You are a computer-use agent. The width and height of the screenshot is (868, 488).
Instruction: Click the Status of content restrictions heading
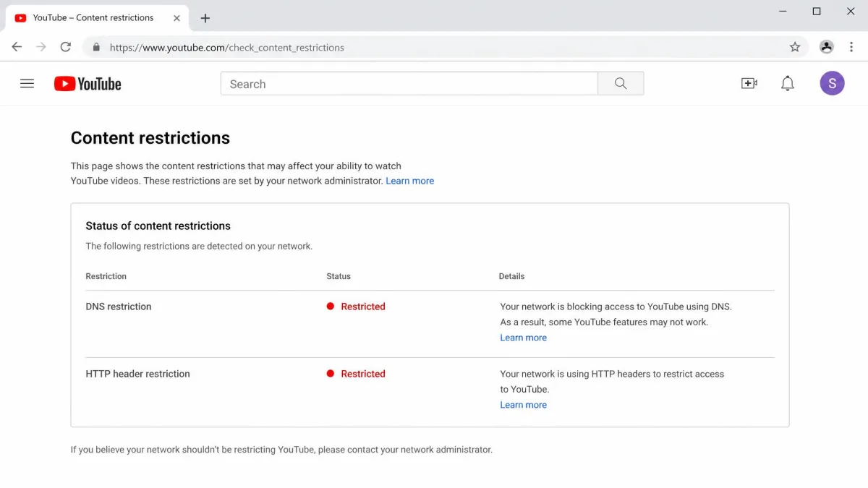158,226
